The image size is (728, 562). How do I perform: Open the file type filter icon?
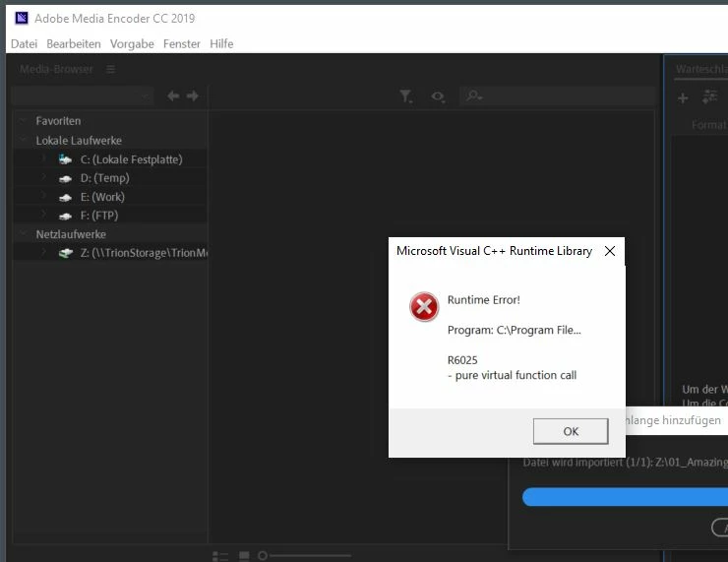point(405,96)
